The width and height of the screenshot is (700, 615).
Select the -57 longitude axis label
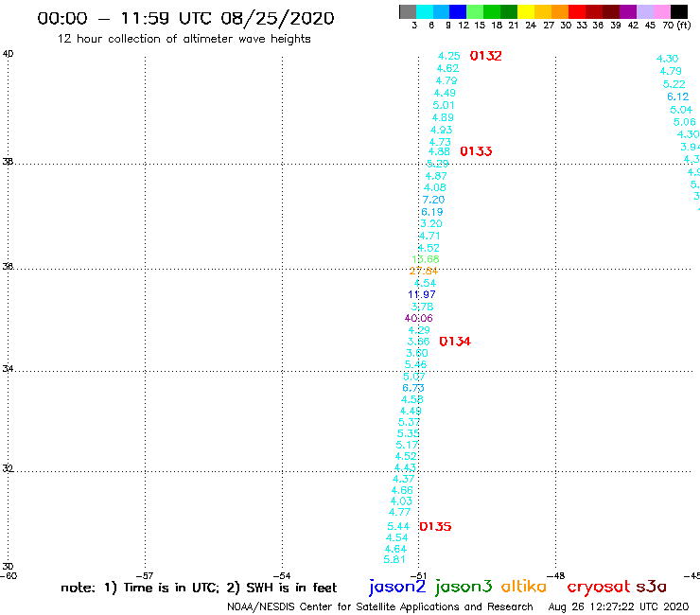[145, 576]
